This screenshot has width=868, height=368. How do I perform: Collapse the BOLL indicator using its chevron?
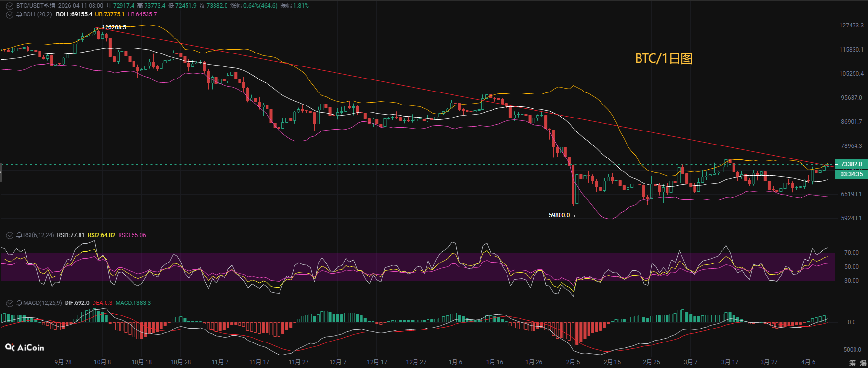coord(9,15)
